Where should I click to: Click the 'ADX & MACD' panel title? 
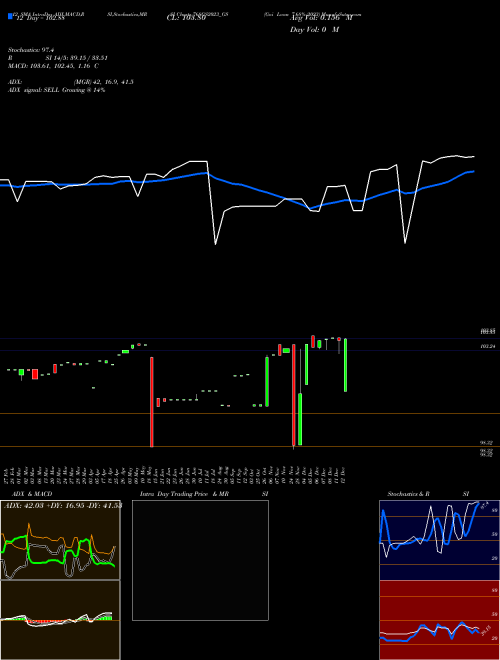point(32,494)
